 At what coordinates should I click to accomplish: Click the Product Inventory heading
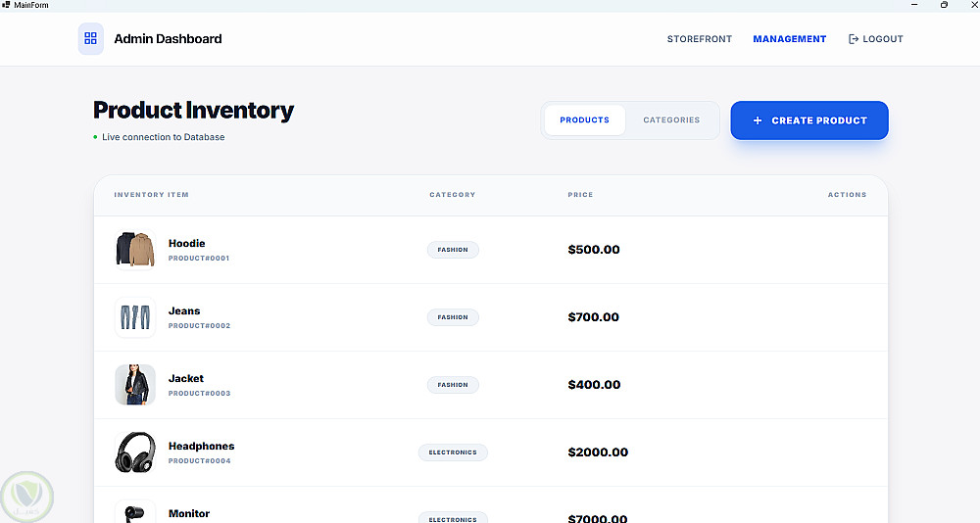pos(193,110)
